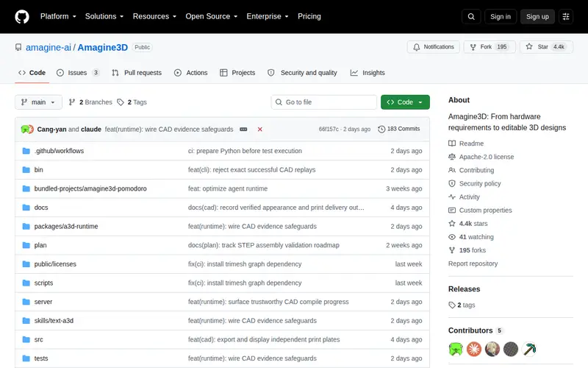The image size is (588, 368).
Task: View repository Activity
Action: [465, 197]
